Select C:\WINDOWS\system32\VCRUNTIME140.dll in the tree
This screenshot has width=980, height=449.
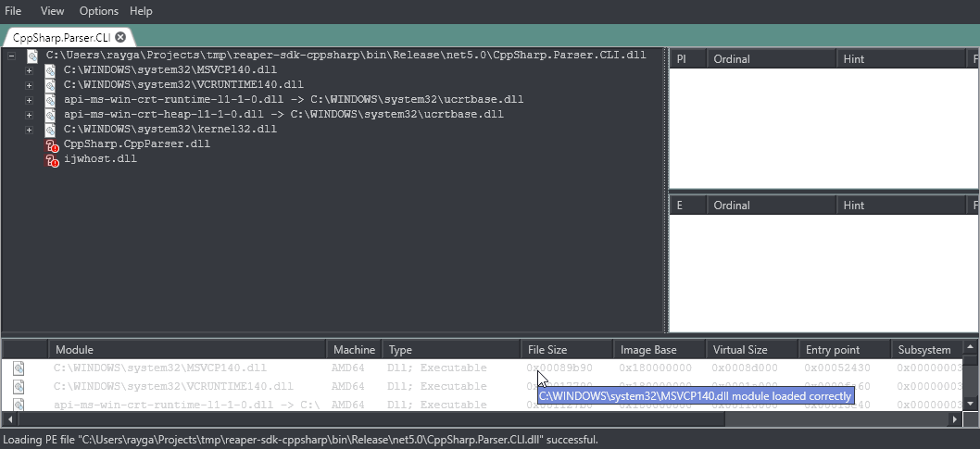click(183, 84)
